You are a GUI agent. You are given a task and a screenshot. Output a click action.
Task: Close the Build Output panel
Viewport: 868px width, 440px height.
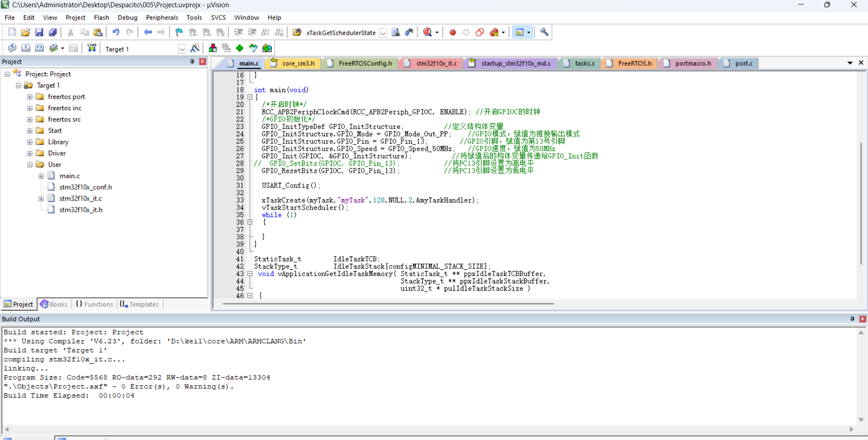pyautogui.click(x=863, y=319)
